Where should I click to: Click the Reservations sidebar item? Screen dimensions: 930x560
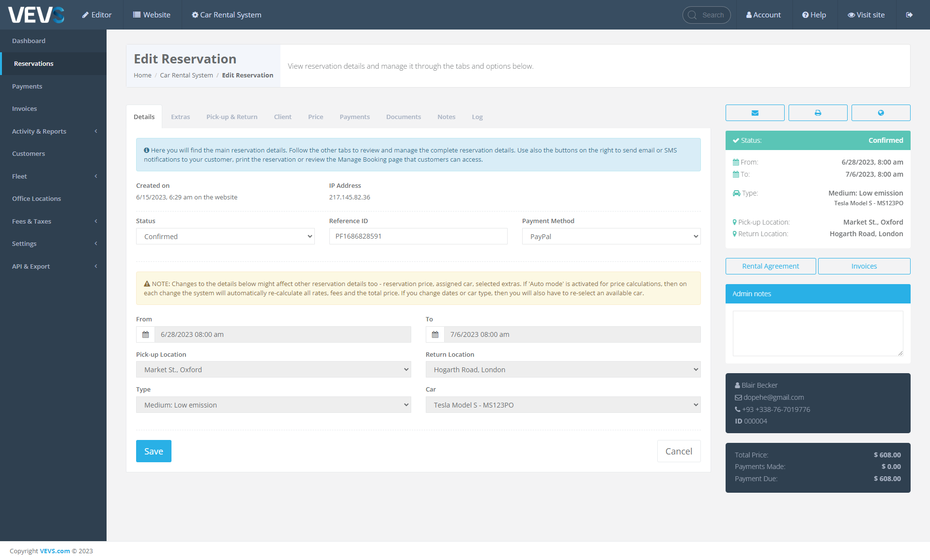pos(53,63)
